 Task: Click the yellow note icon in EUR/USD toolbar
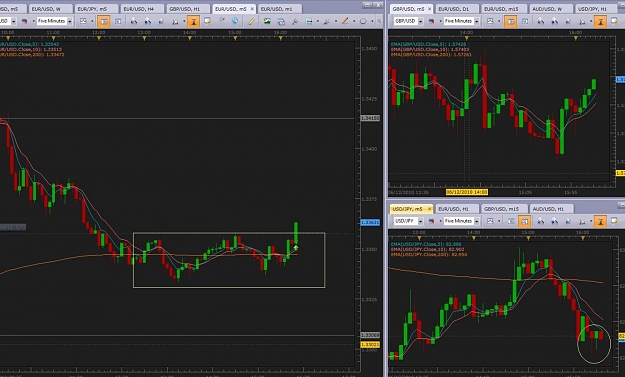point(208,21)
